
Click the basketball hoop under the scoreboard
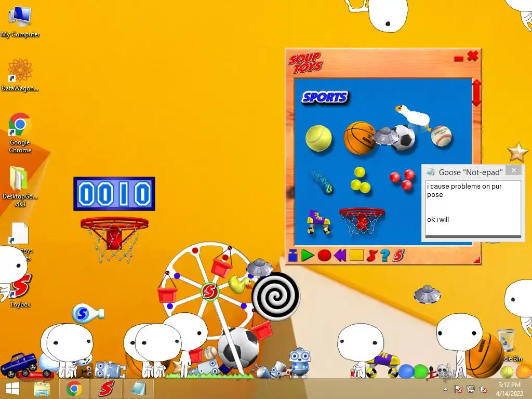point(114,239)
